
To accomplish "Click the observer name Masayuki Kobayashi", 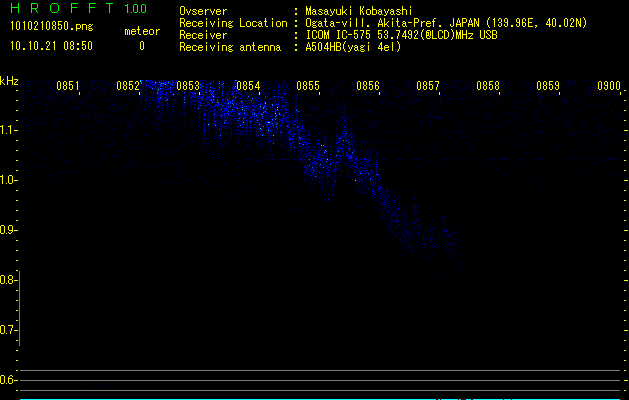I will 359,11.
